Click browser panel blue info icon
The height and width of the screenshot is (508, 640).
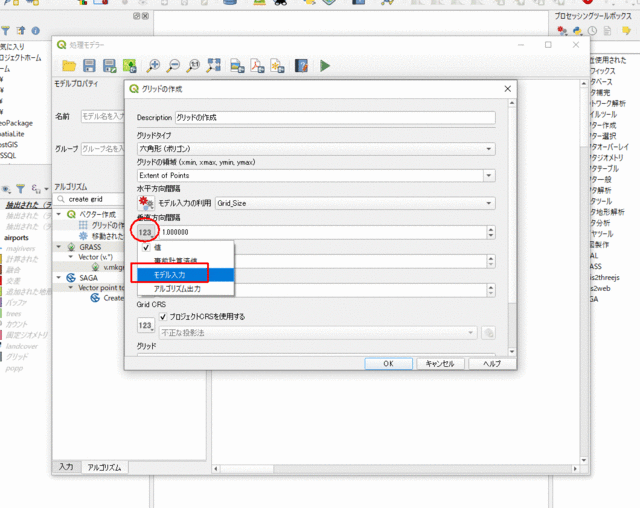click(x=36, y=31)
